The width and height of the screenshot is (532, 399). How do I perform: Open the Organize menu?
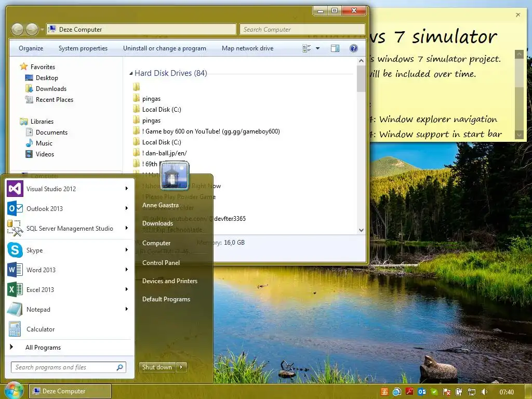pos(31,48)
